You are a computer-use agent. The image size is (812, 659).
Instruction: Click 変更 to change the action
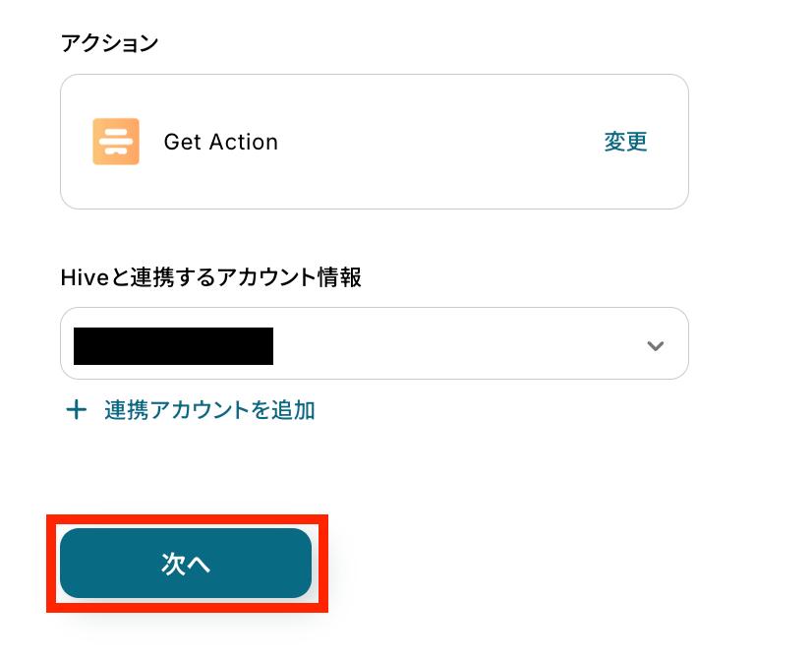point(625,142)
